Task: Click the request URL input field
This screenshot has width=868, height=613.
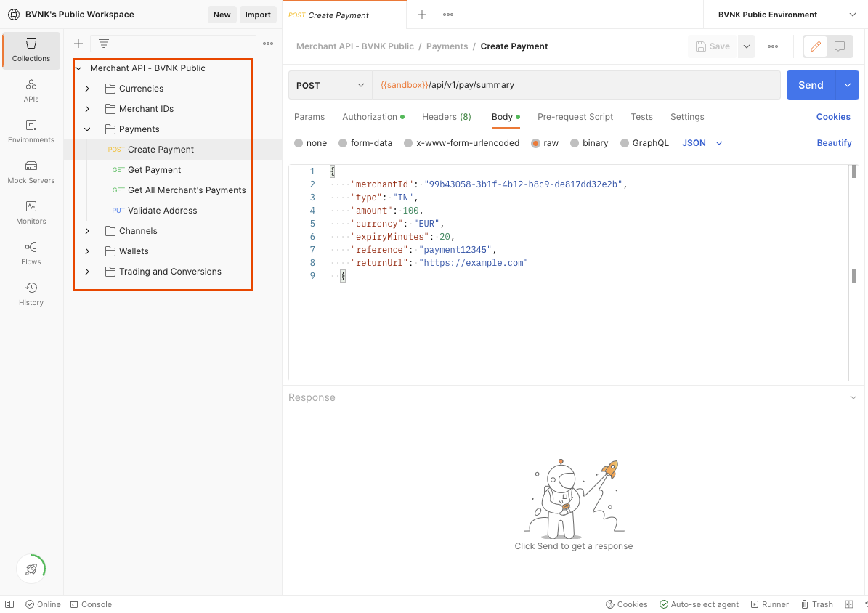Action: (576, 85)
